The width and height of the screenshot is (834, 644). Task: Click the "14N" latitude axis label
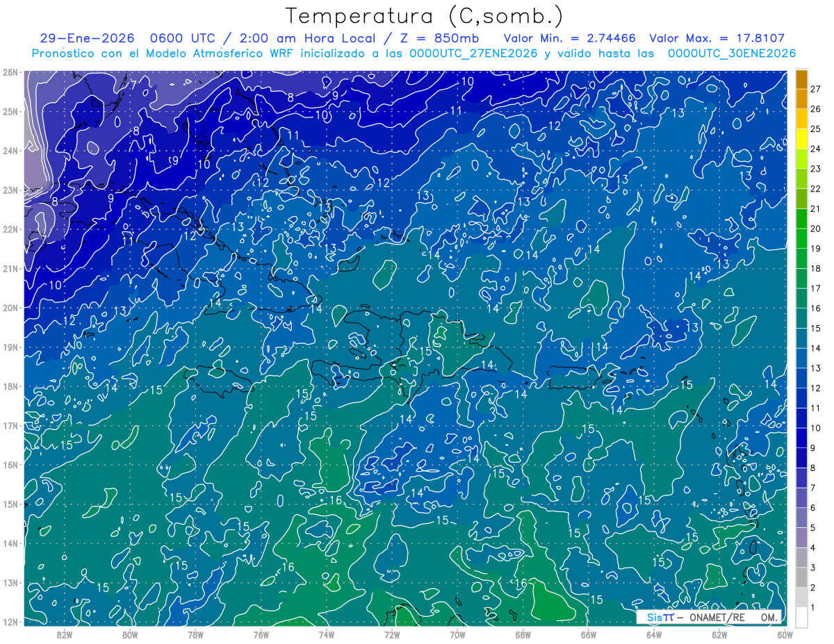pyautogui.click(x=10, y=543)
